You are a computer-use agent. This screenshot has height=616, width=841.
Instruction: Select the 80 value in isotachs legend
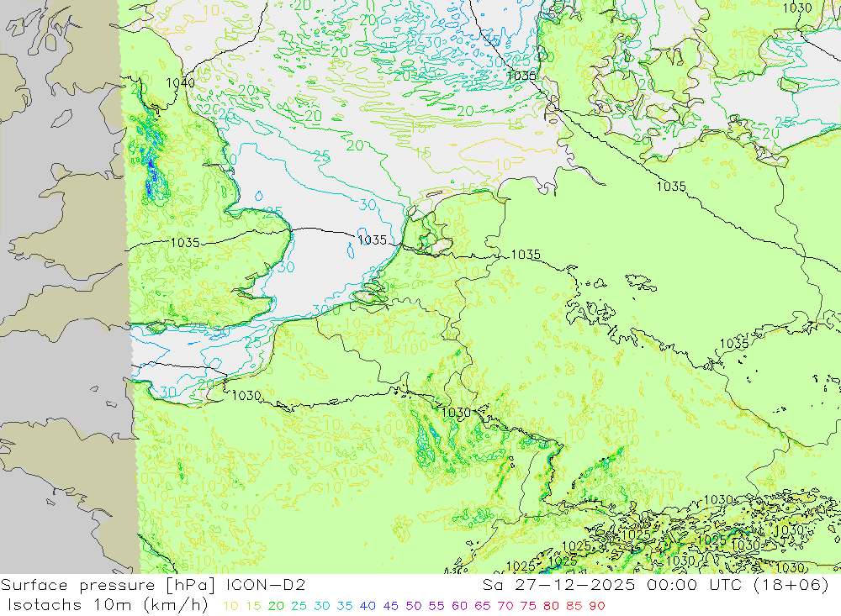pyautogui.click(x=551, y=606)
